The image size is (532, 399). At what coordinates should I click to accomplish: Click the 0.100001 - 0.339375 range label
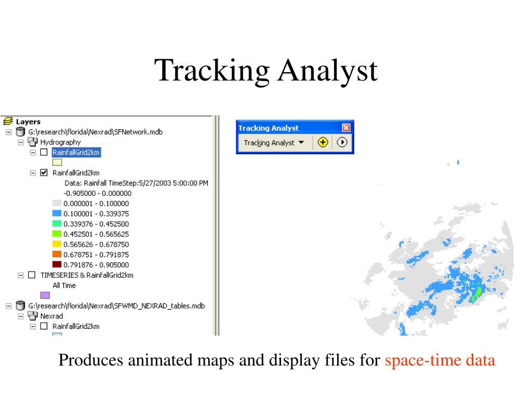[96, 214]
